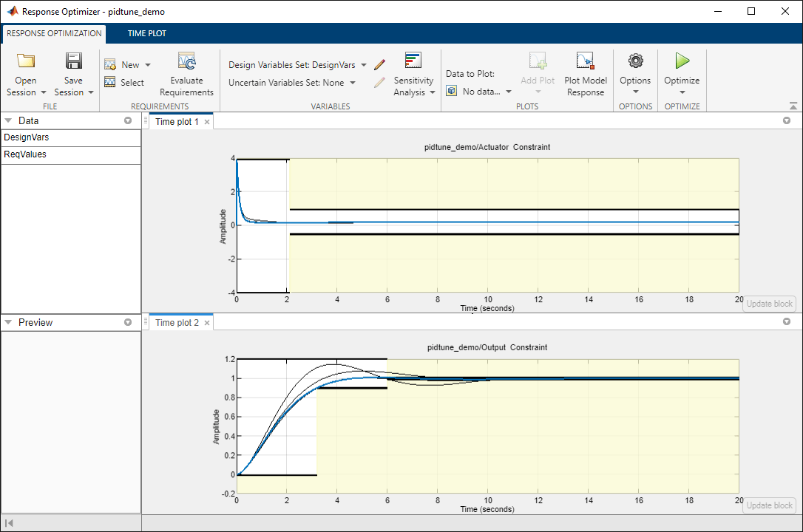The height and width of the screenshot is (532, 803).
Task: Click Update block on the Actuator plot
Action: click(769, 304)
